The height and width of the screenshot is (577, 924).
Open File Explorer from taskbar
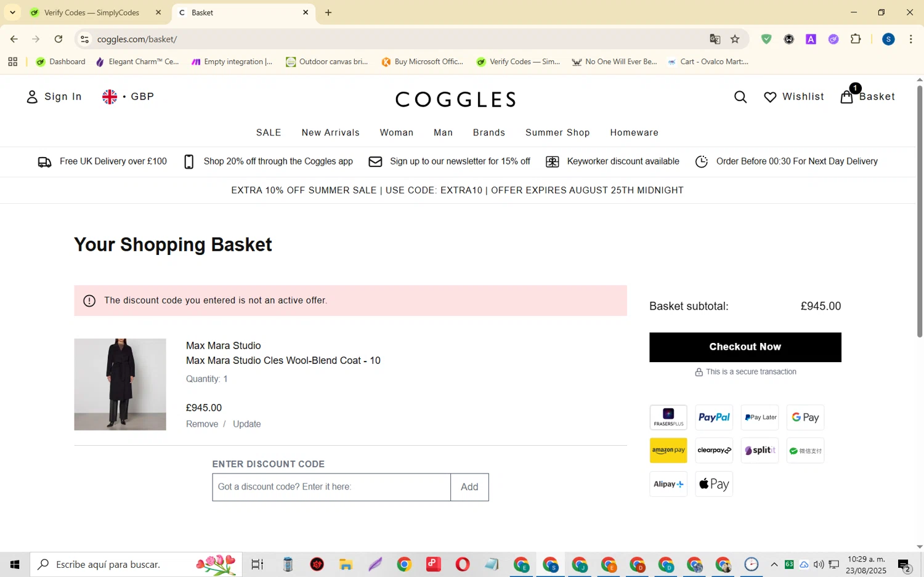(x=346, y=564)
